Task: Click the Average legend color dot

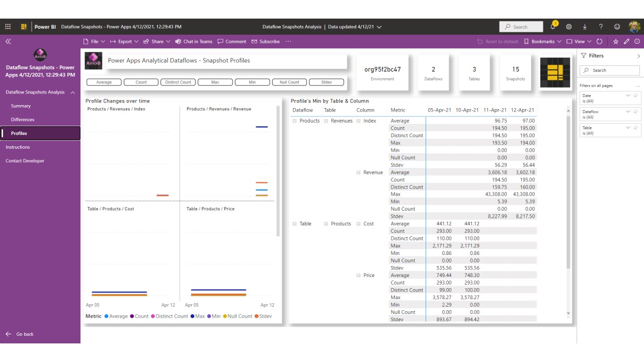Action: 106,316
